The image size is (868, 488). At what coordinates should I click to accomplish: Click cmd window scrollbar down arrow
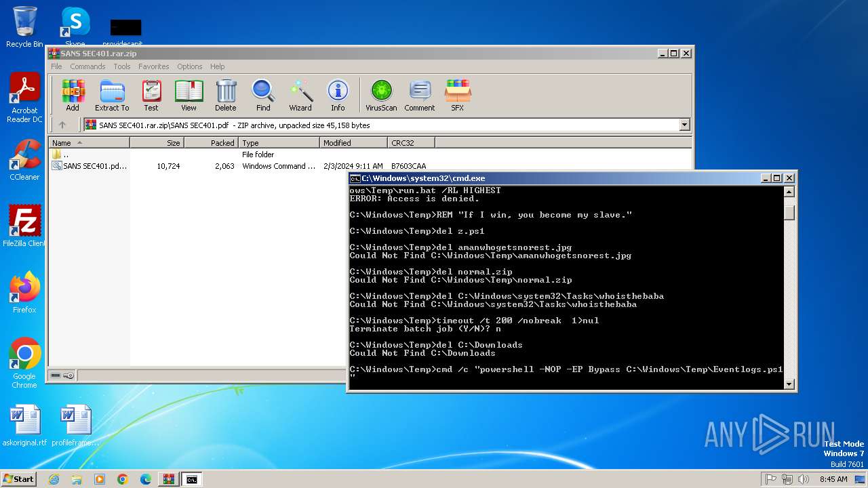pyautogui.click(x=789, y=384)
